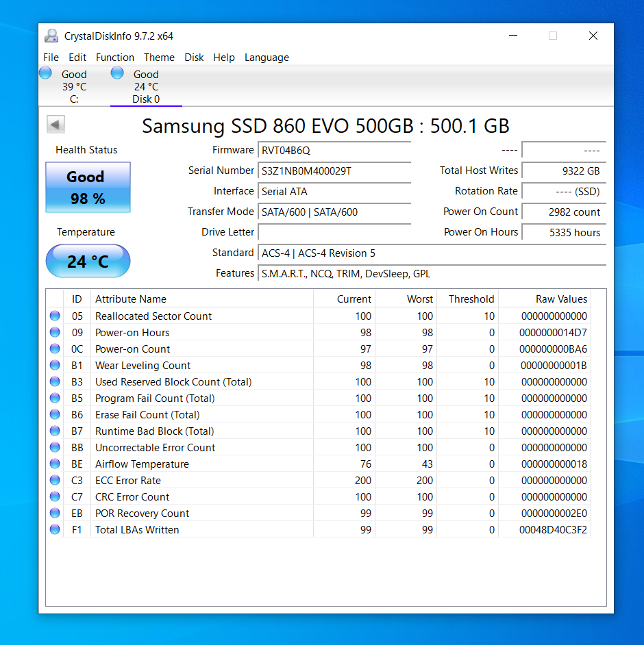
Task: Click the status dot for Power-on Hours
Action: point(55,332)
